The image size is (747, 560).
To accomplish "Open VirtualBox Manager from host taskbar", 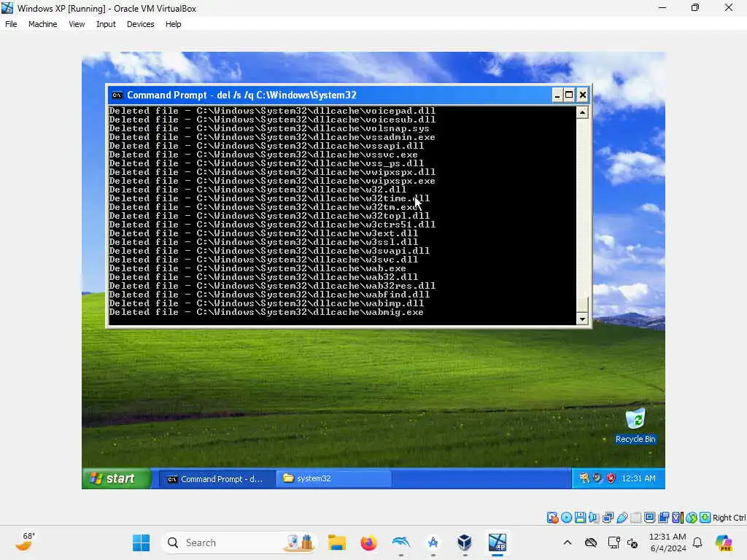I will click(x=465, y=542).
